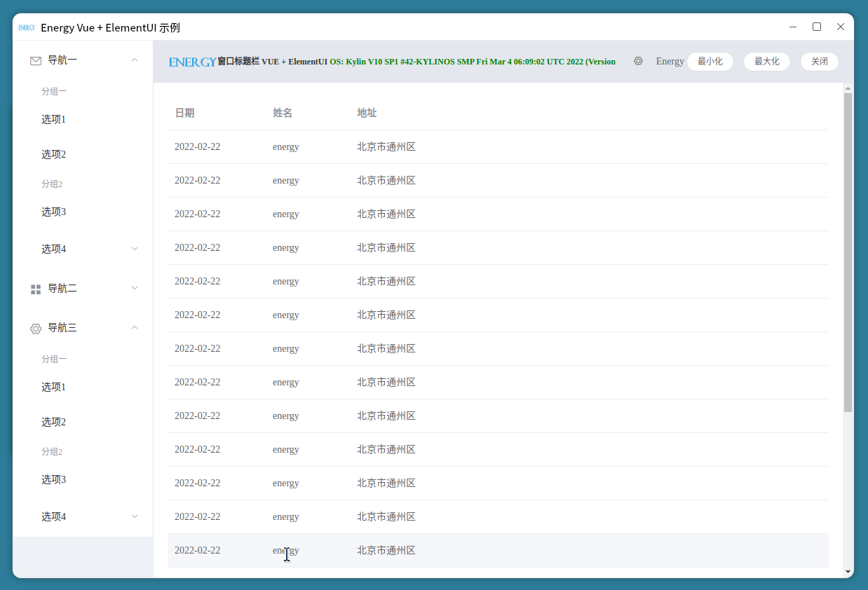Click the mail icon beside 导航一
Screen dimensions: 868x590
(x=36, y=61)
